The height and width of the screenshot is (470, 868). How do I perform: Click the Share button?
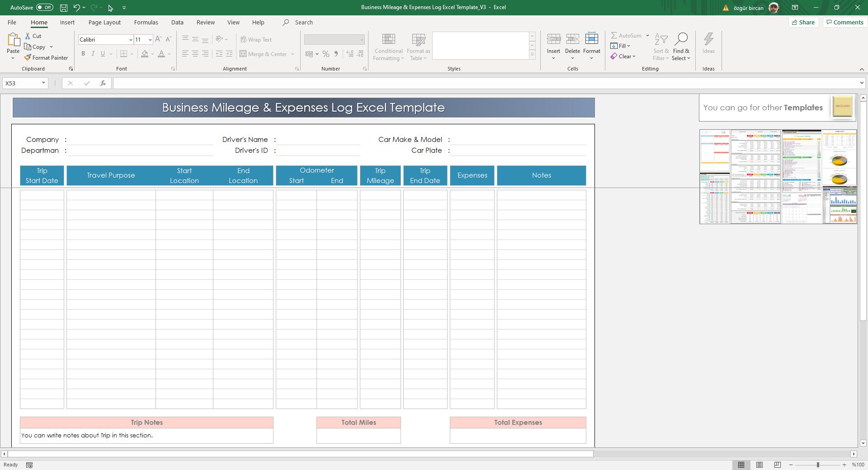click(x=803, y=22)
